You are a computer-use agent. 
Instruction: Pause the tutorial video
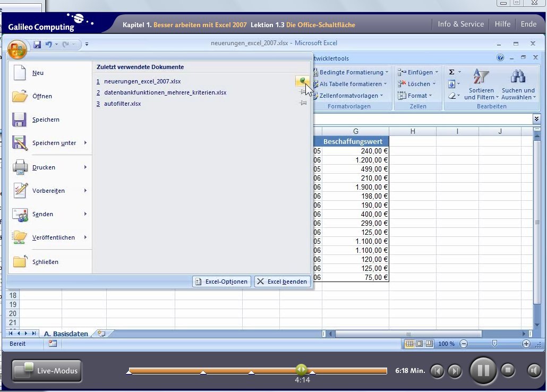pos(483,370)
